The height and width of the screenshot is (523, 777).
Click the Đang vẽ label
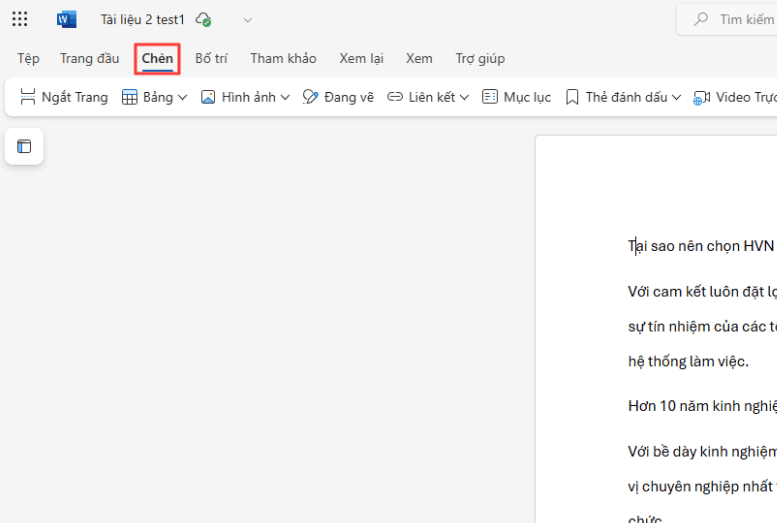349,97
